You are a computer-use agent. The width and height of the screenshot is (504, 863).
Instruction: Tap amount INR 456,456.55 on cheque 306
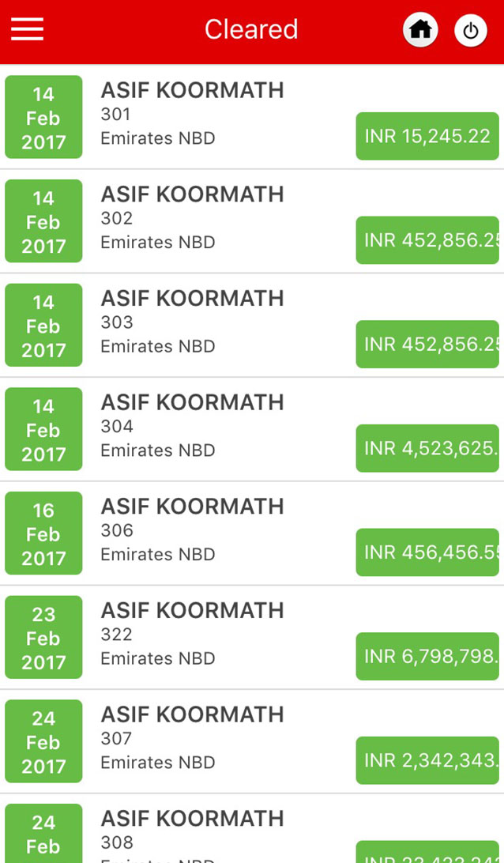click(427, 552)
